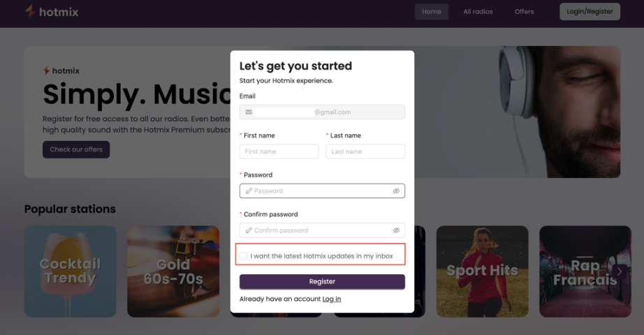This screenshot has width=644, height=335.
Task: Toggle password visibility eye in Password field
Action: pyautogui.click(x=396, y=191)
